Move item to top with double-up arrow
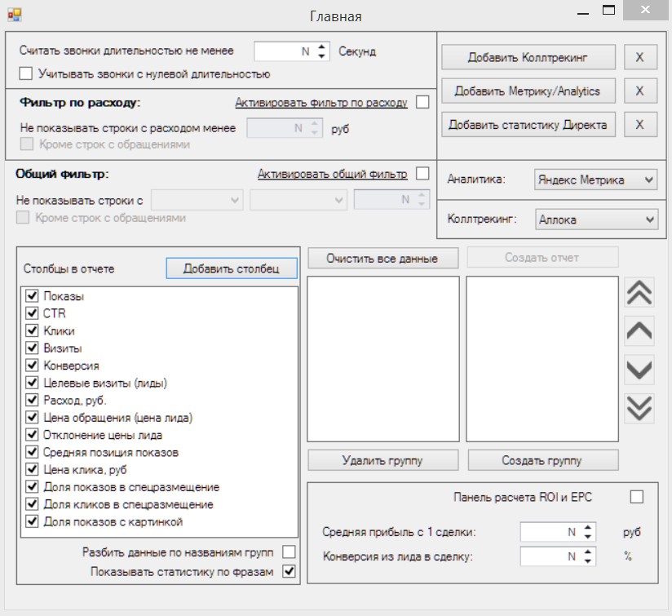This screenshot has width=672, height=616. tap(639, 293)
